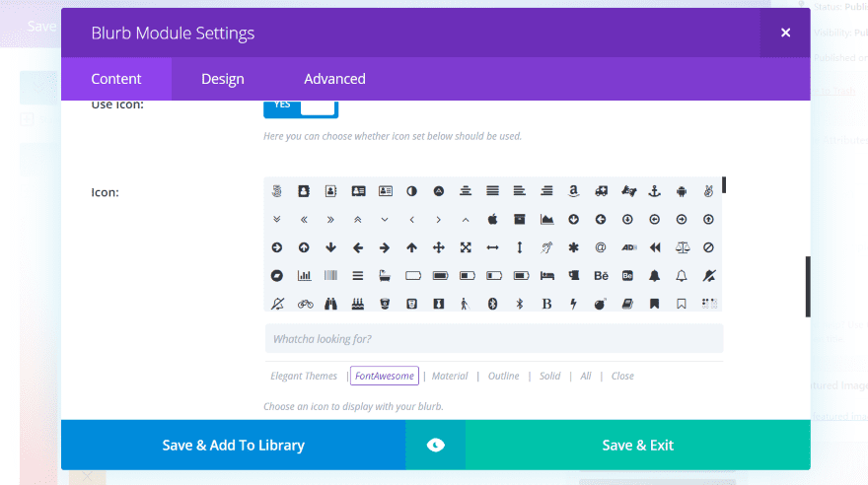Image resolution: width=868 pixels, height=485 pixels.
Task: Select the Apple logo icon
Action: (492, 220)
